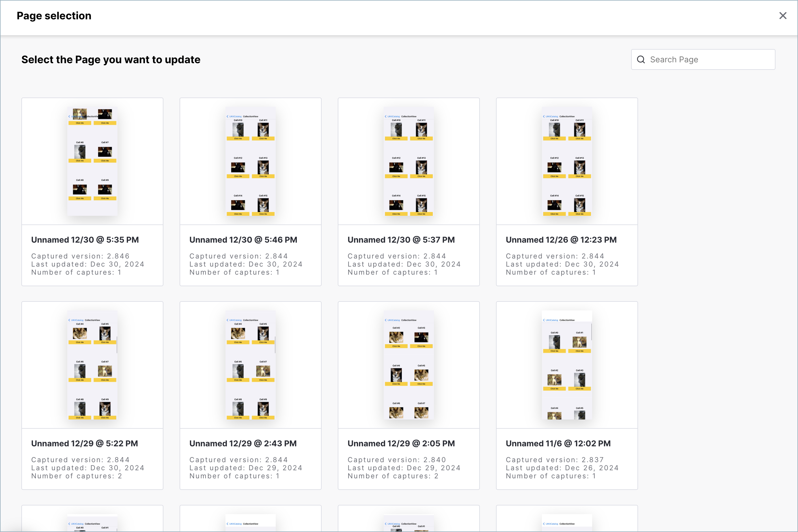Select thumbnail of Unnamed 11/6 @ 12:02 PM
This screenshot has width=798, height=532.
pyautogui.click(x=567, y=365)
